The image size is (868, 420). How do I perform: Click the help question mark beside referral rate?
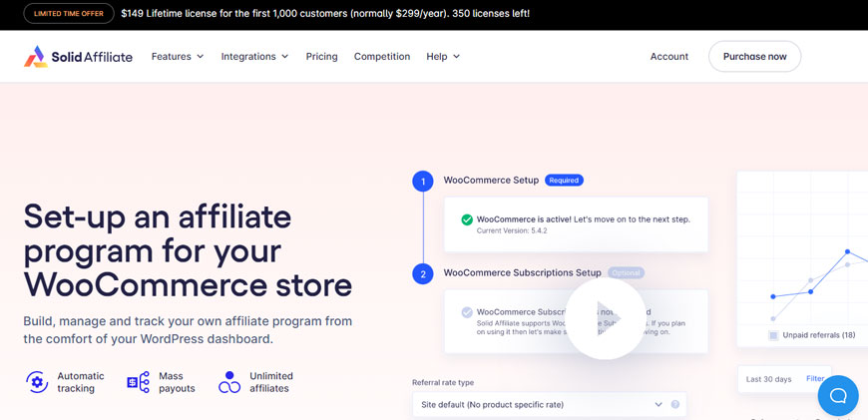(674, 404)
